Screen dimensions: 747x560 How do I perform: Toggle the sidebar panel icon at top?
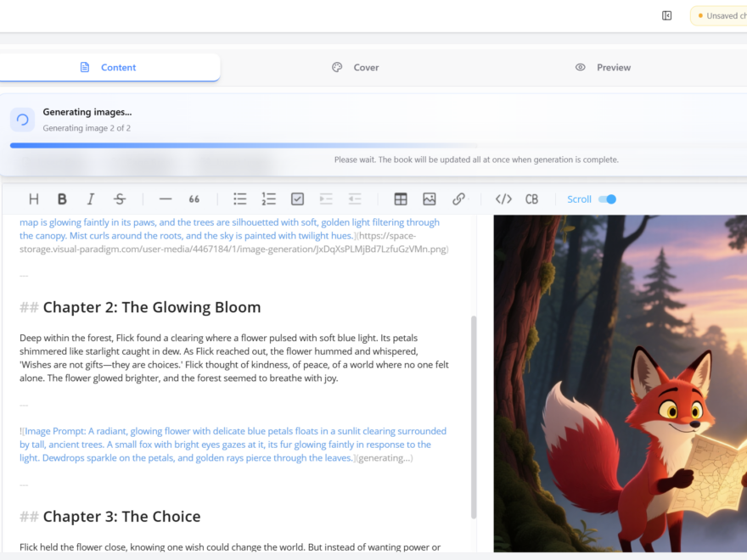[667, 16]
